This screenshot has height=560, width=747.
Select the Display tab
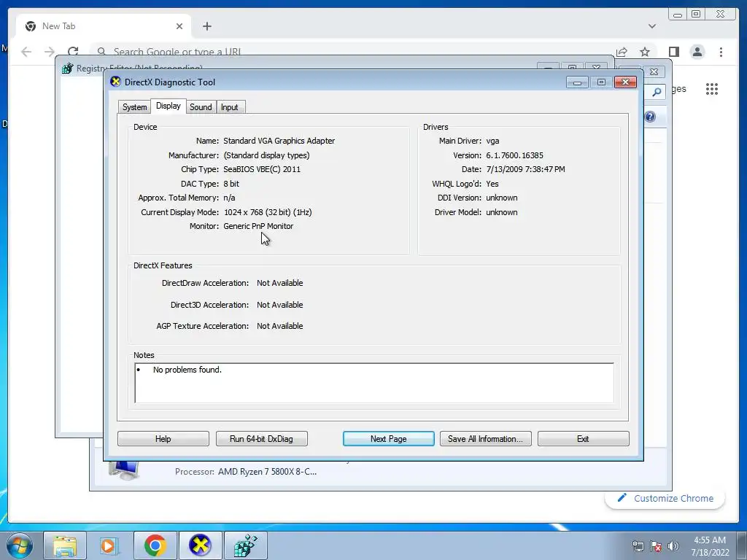pos(169,106)
